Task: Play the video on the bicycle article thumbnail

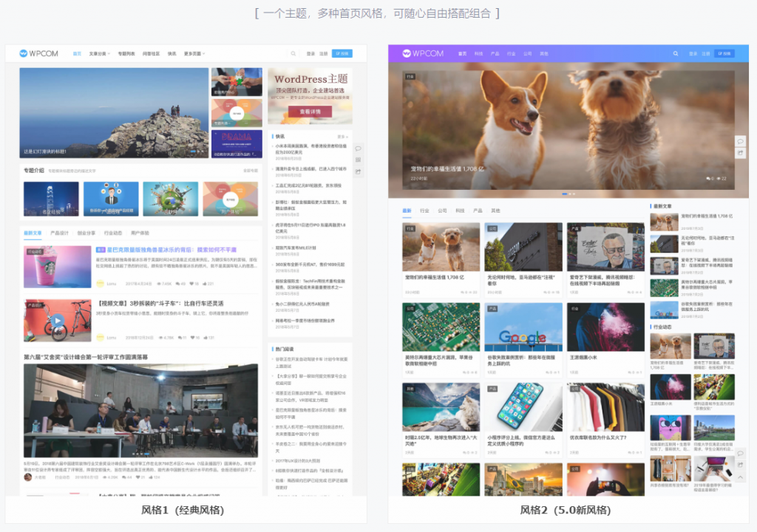Action: (x=58, y=320)
